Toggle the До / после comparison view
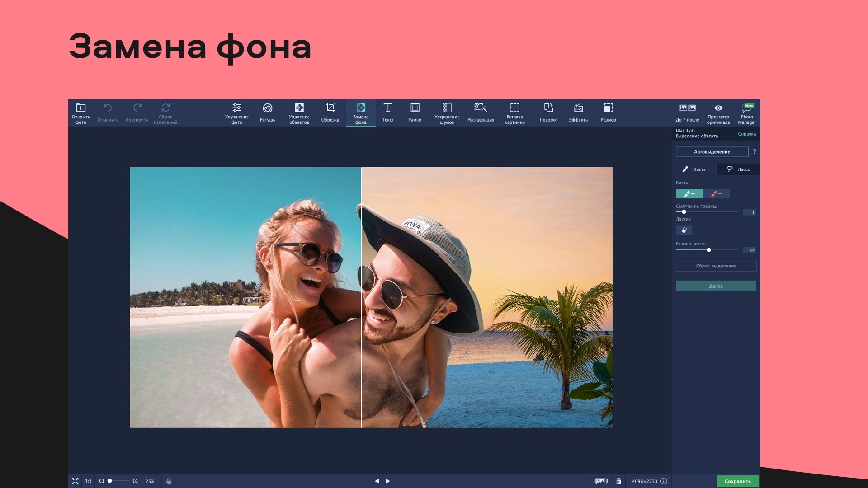 687,112
